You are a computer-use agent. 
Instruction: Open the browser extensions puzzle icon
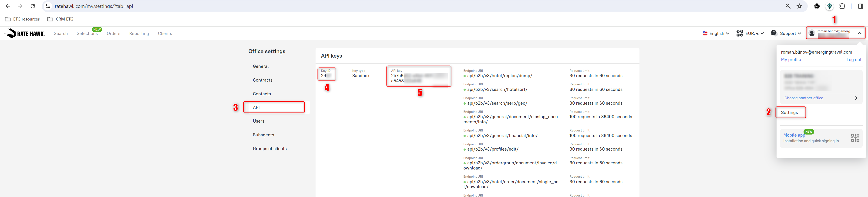(842, 6)
